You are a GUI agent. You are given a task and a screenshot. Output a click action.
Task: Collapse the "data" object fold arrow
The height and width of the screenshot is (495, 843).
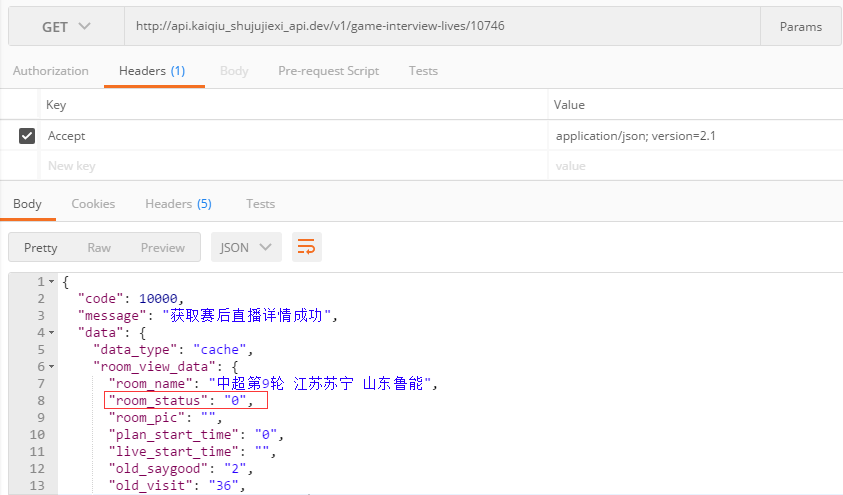(52, 333)
